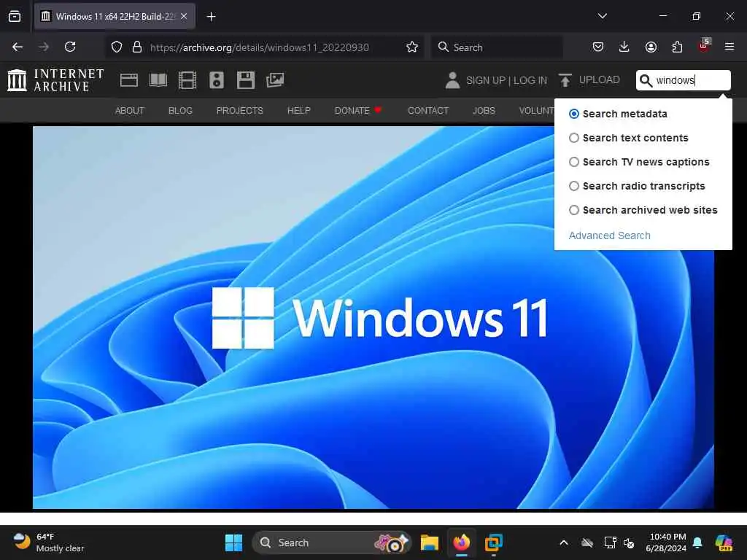The width and height of the screenshot is (747, 560).
Task: Reload the page with the refresh icon
Action: pos(70,47)
